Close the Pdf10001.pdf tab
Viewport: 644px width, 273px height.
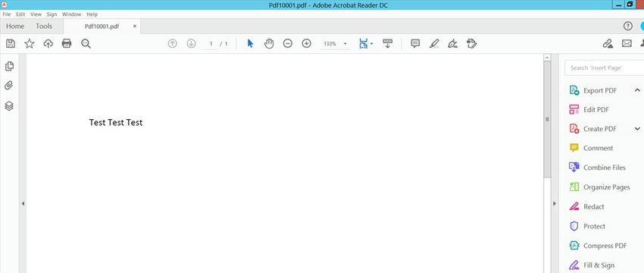135,27
